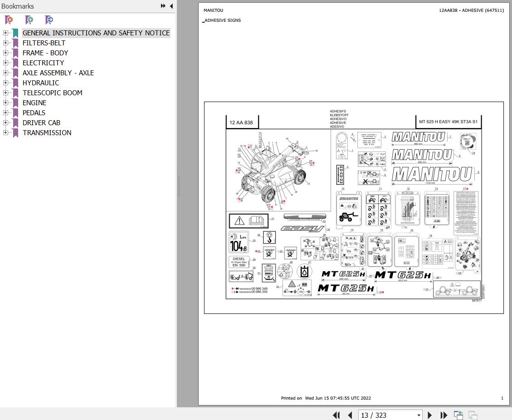This screenshot has height=420, width=512.
Task: Click the greyed next view icon
Action: pyautogui.click(x=473, y=415)
